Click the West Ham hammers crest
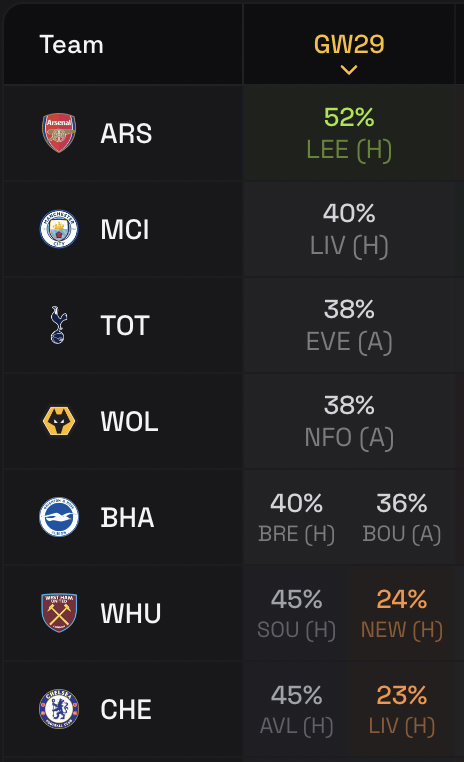This screenshot has width=464, height=762. tap(59, 613)
